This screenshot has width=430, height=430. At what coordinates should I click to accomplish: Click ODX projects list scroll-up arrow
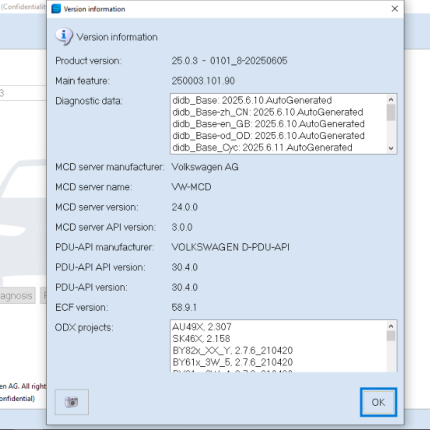click(391, 326)
